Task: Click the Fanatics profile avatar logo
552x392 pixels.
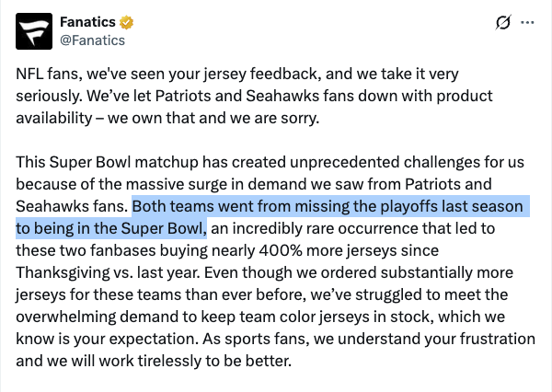Action: [34, 30]
